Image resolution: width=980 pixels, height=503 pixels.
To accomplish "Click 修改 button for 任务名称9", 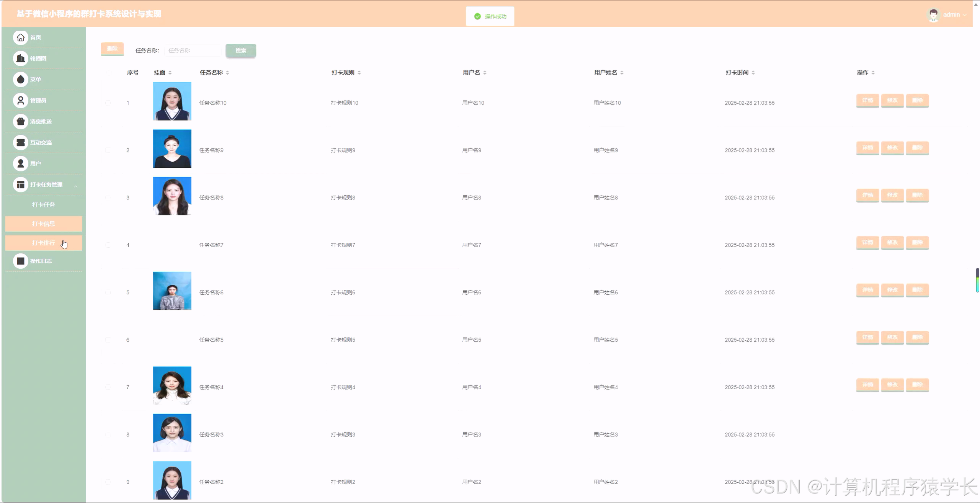I will pos(892,148).
